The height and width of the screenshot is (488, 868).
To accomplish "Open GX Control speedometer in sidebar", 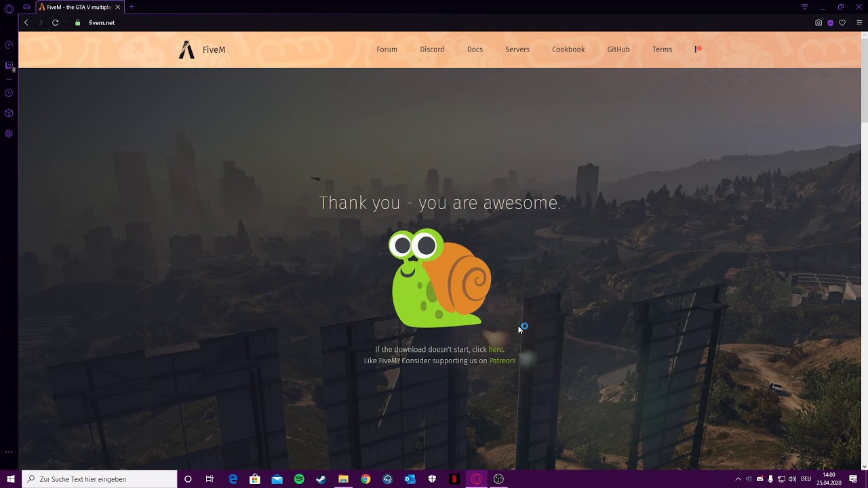I will (x=9, y=45).
